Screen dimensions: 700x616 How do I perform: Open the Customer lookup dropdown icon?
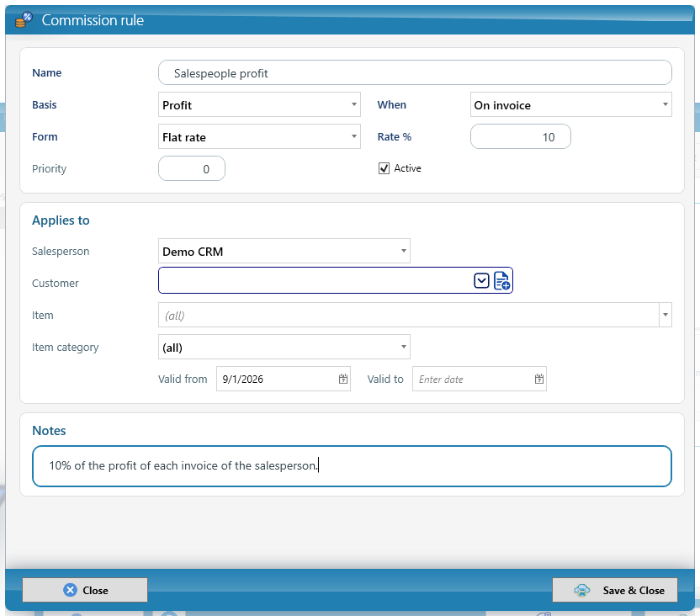point(481,281)
